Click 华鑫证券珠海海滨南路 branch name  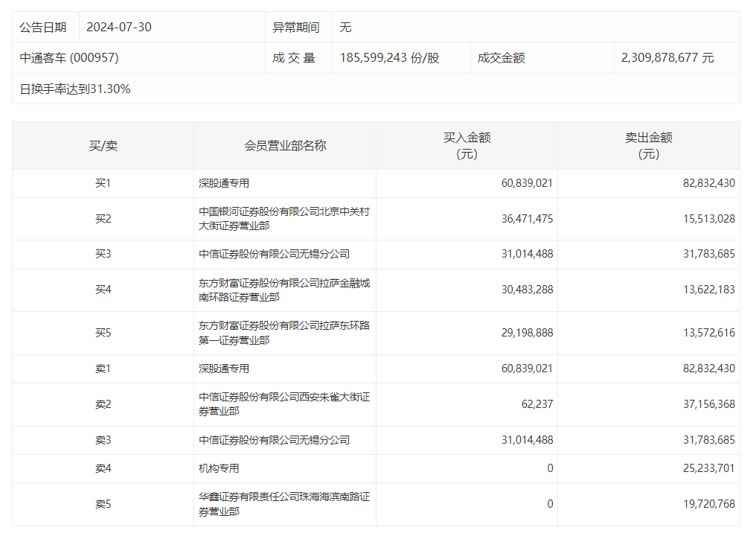pyautogui.click(x=284, y=504)
